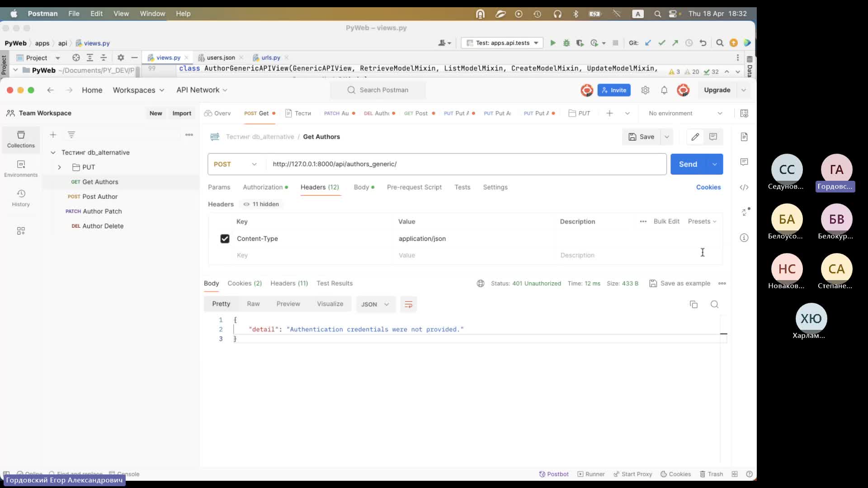Open request Settings tab

click(495, 187)
